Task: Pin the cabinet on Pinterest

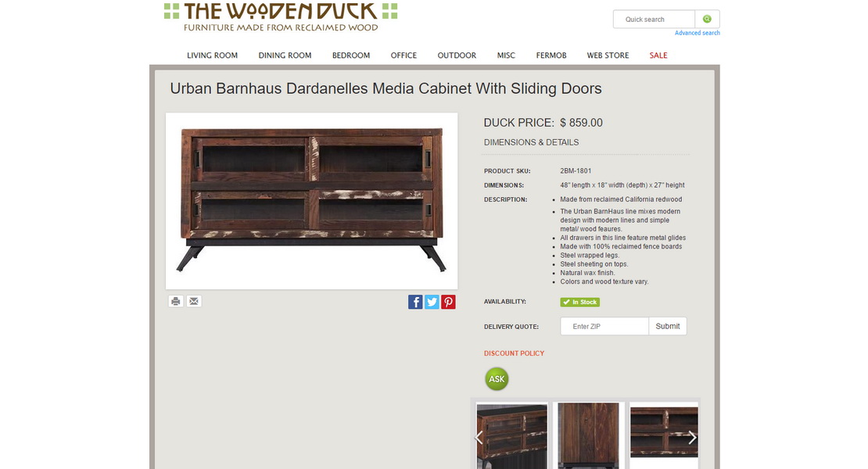Action: pos(448,302)
